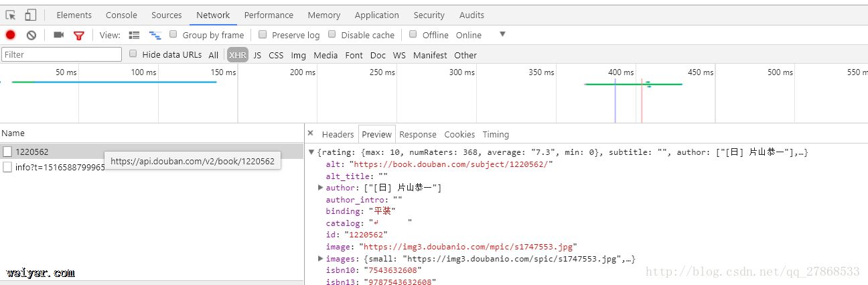This screenshot has height=285, width=868.
Task: Click the Filter text input field
Action: click(x=62, y=54)
